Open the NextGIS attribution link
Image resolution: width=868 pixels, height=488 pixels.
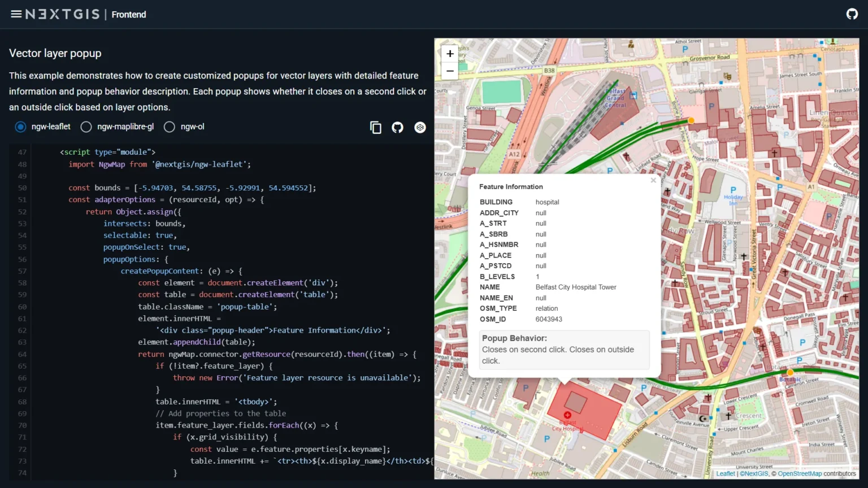coord(754,474)
